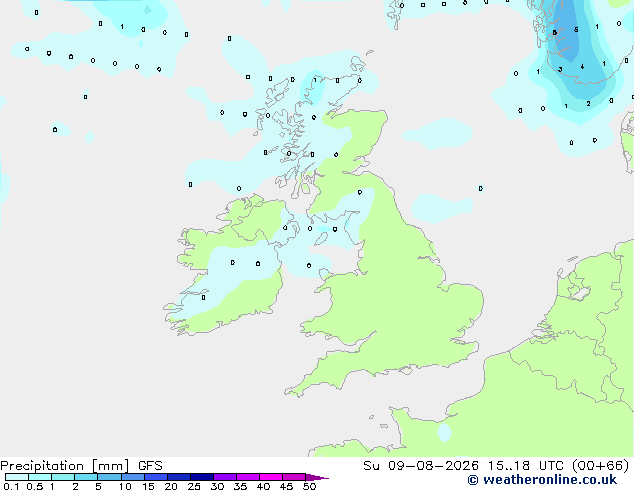This screenshot has height=490, width=634.
Task: Click the legend value label '50'
Action: (309, 486)
